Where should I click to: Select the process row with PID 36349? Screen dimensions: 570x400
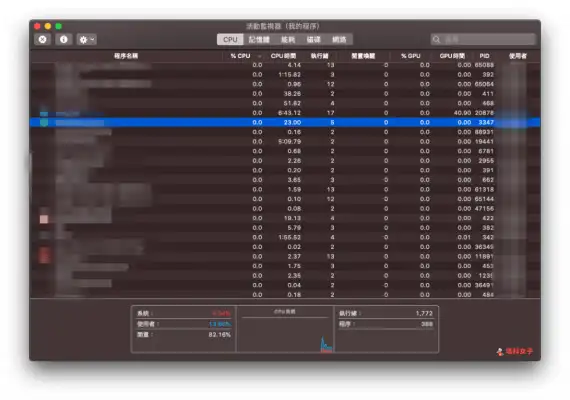coord(285,247)
